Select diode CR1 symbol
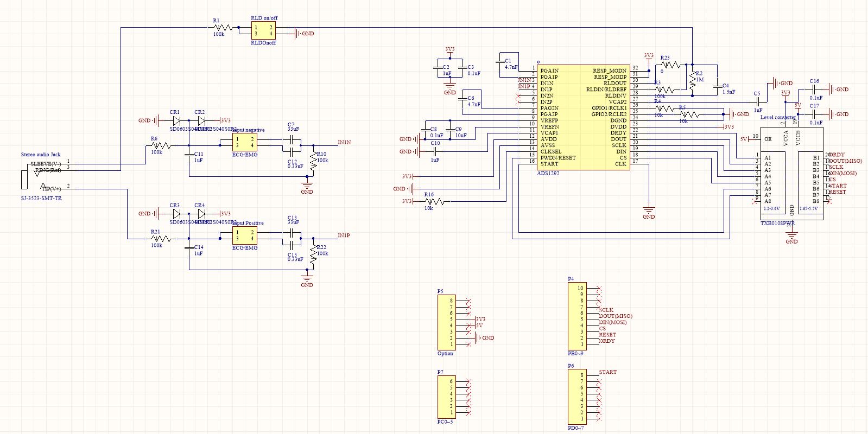Screen dimensions: 868x434 coord(176,120)
